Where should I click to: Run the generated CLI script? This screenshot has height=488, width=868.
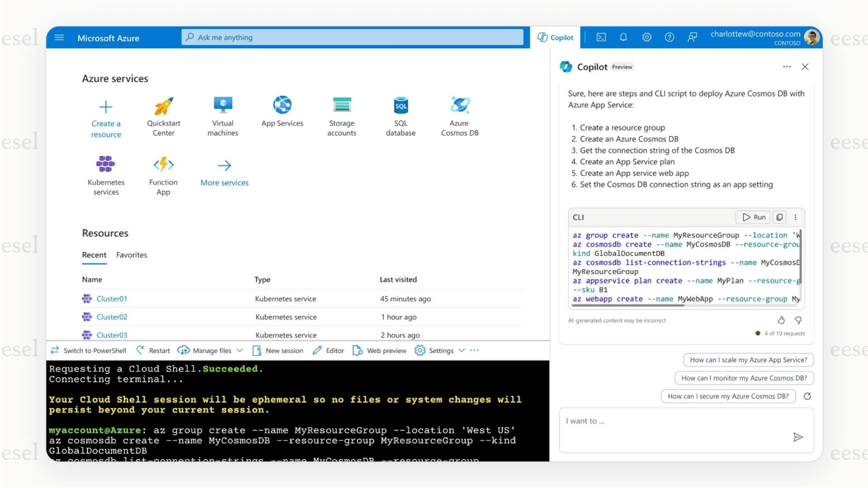coord(752,217)
